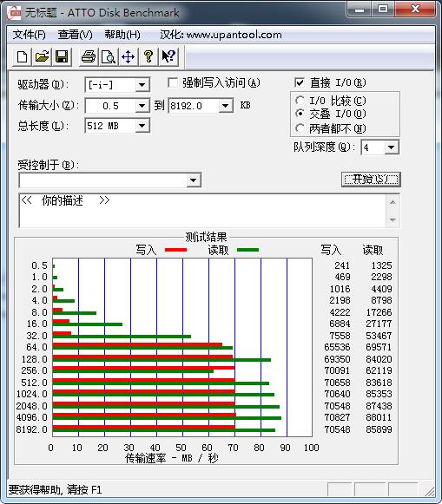Expand the 驱动器(D) drive dropdown
This screenshot has width=442, height=504.
[x=142, y=85]
